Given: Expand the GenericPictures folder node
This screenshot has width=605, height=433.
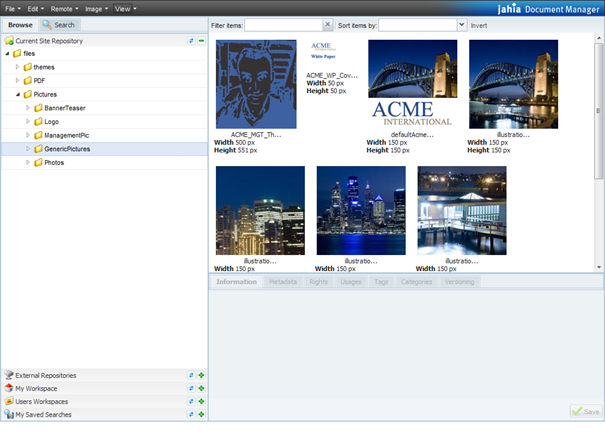Looking at the screenshot, I should click(28, 149).
